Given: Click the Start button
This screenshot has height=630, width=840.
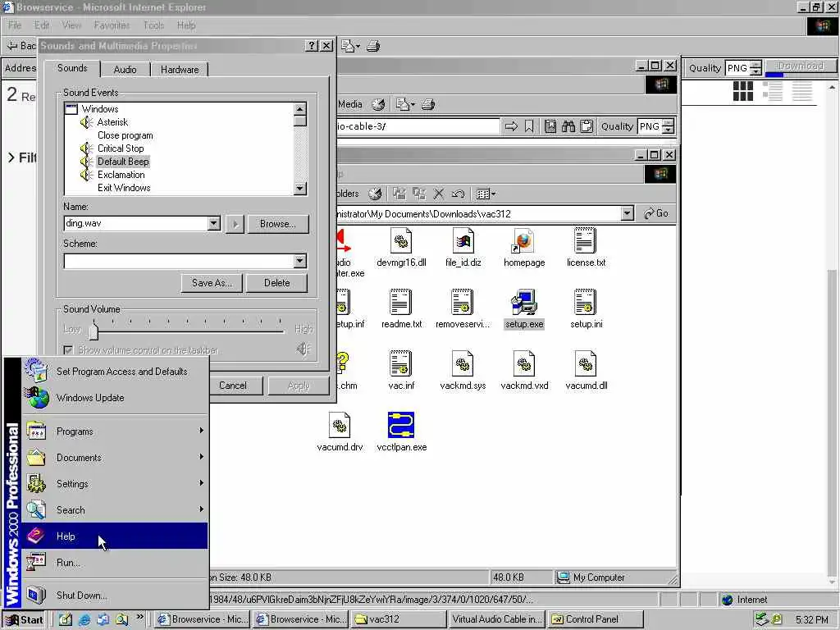Looking at the screenshot, I should coord(25,620).
